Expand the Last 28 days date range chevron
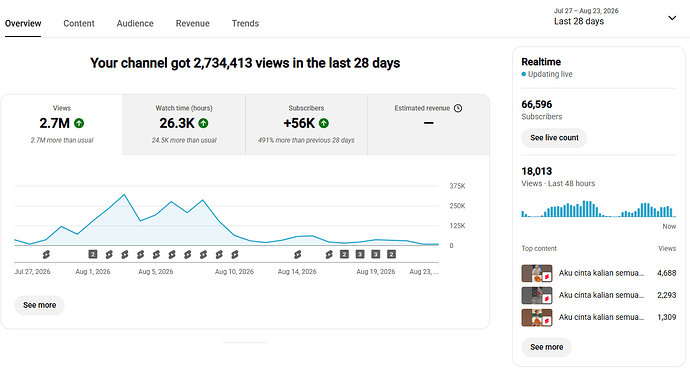Screen dimensions: 690x369 click(x=672, y=18)
